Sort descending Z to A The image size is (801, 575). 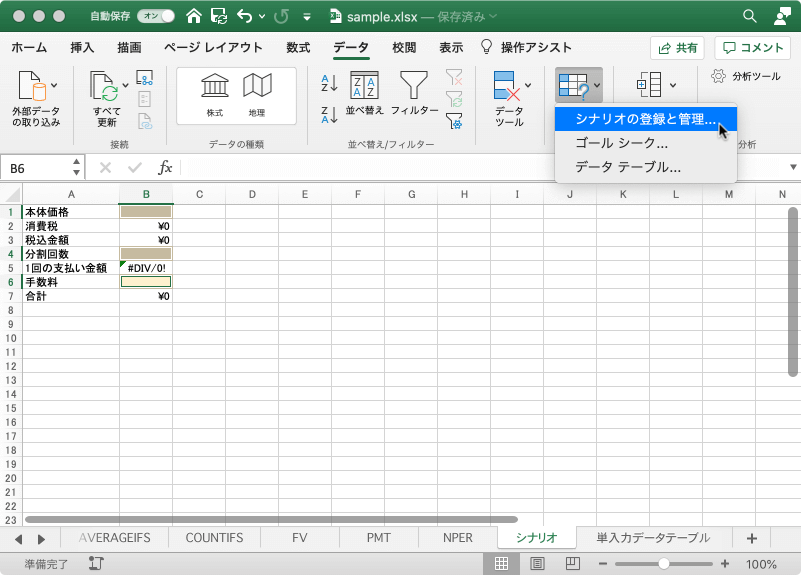329,115
